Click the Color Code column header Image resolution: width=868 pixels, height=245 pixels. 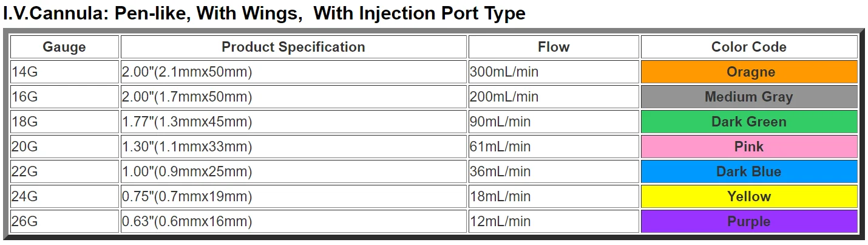(x=749, y=47)
